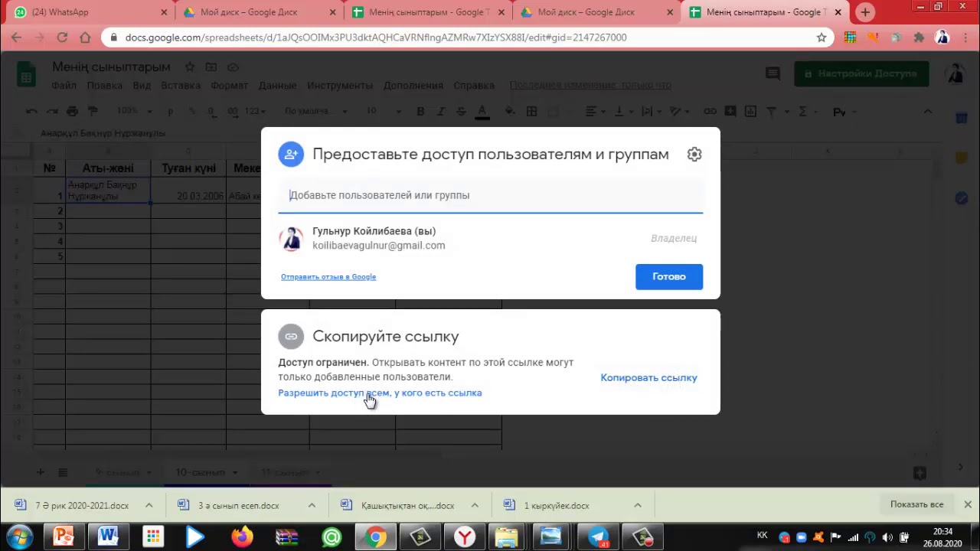Star the 'Менің сыныптарым' document

coord(189,67)
